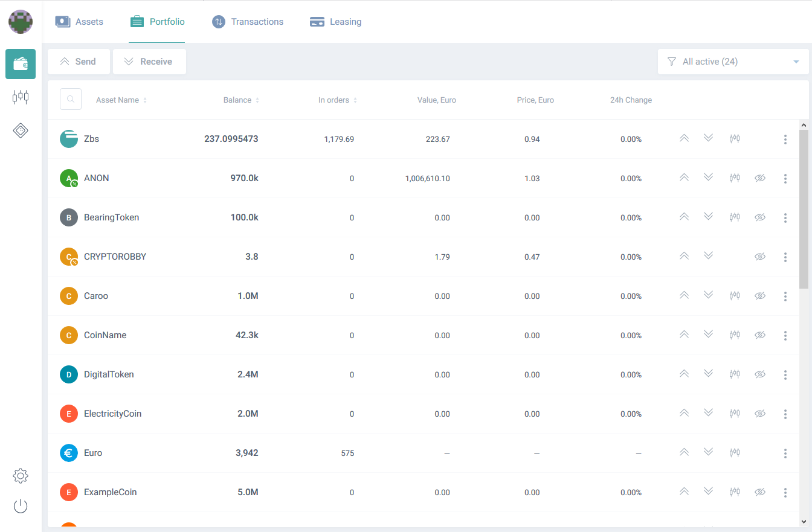Switch to the Transactions tab
Screen dimensions: 812x532
coord(248,22)
